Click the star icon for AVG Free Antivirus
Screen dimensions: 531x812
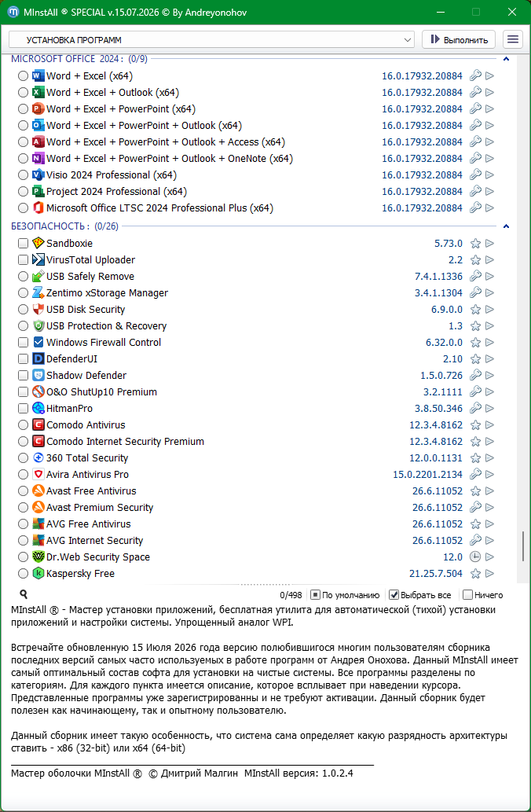coord(475,524)
